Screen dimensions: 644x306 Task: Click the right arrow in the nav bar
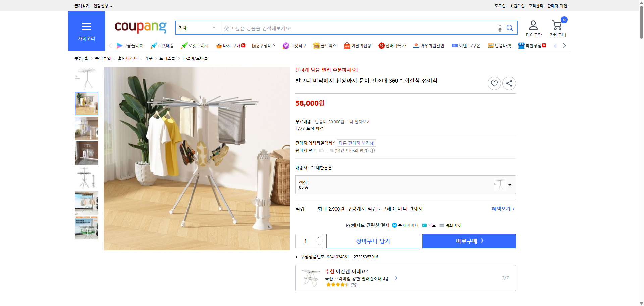point(565,45)
